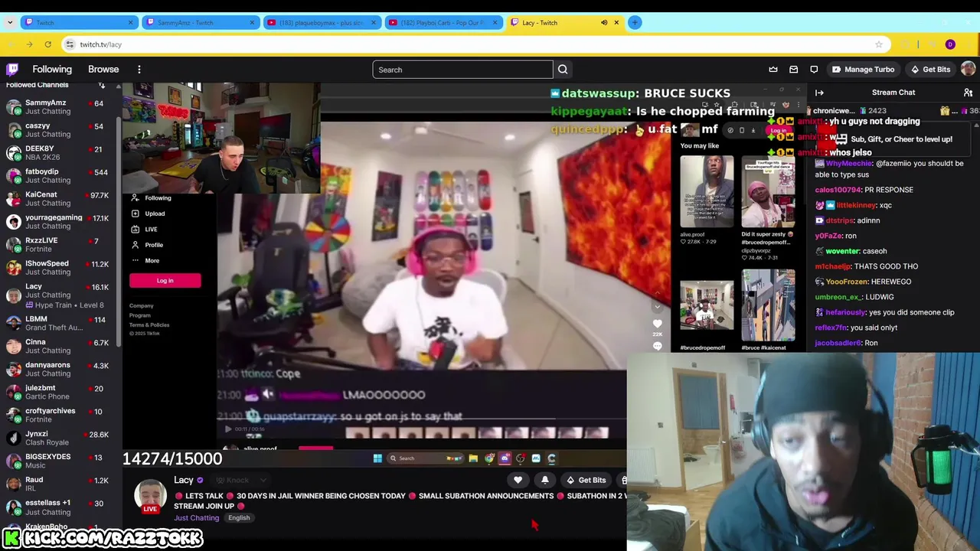Switch to the plaqueboymax YouTube tab

tap(321, 22)
